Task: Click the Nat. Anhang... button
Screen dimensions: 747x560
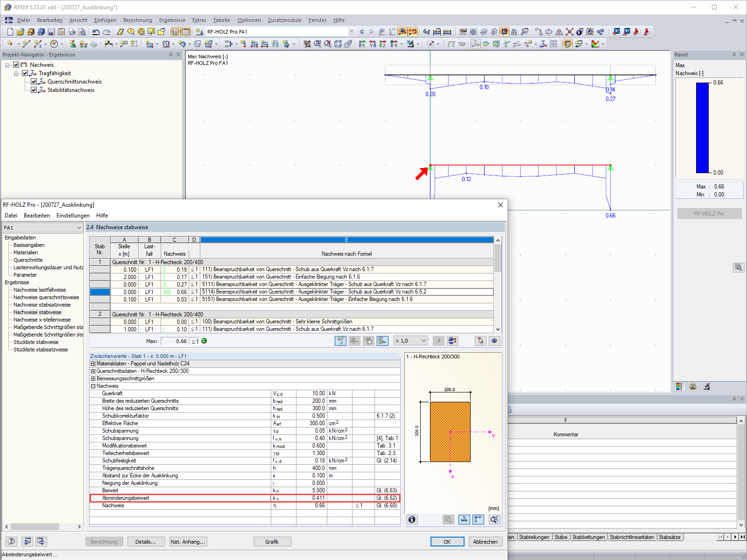Action: (188, 542)
